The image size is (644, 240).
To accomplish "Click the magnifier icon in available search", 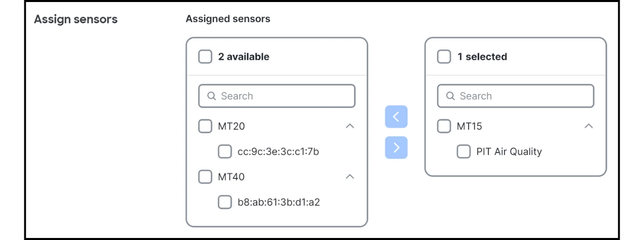I will tap(212, 96).
